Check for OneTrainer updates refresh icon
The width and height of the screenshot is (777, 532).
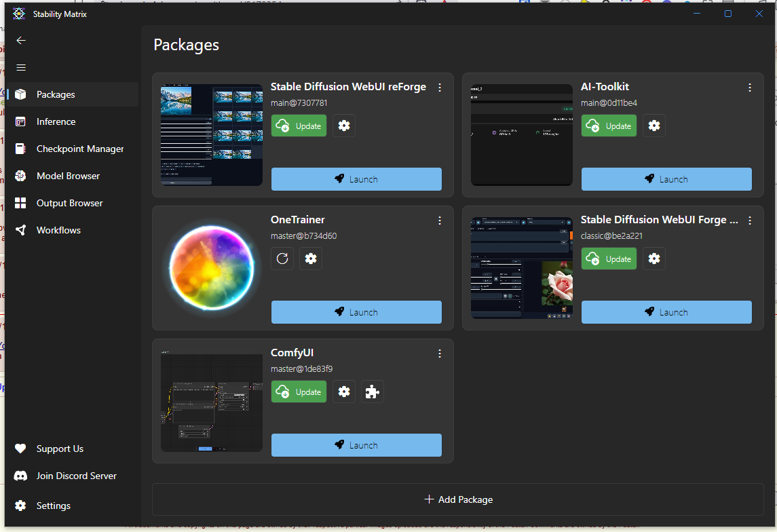(x=282, y=259)
